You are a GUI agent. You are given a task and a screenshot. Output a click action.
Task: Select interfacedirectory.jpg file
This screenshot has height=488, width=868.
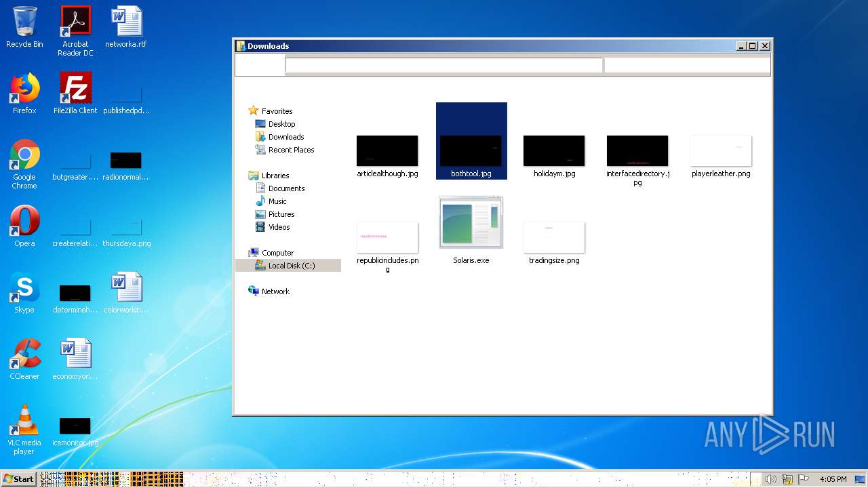click(x=637, y=160)
